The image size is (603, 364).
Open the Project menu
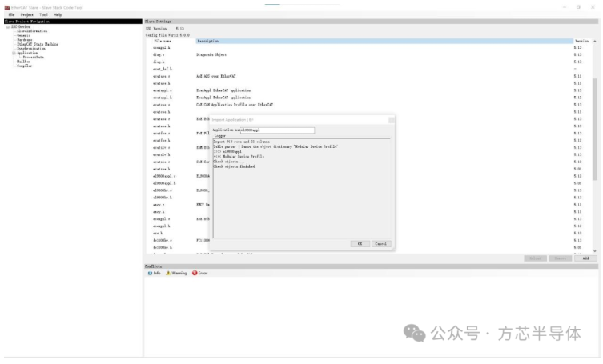pos(27,14)
